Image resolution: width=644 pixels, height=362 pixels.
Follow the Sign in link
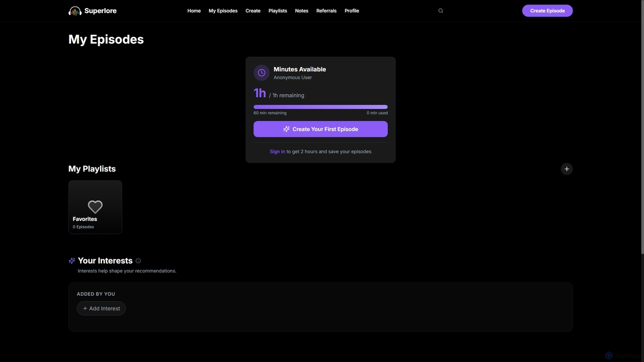[277, 151]
